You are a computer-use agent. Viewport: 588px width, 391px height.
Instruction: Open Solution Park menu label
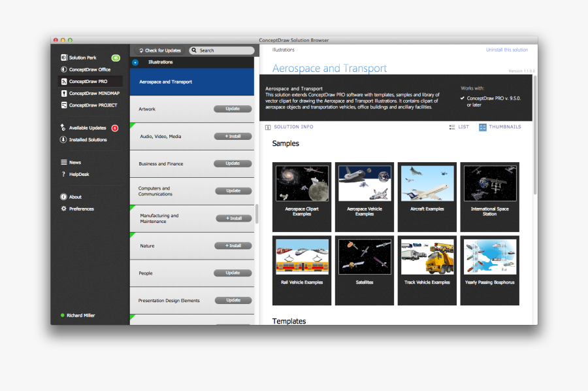(x=82, y=58)
